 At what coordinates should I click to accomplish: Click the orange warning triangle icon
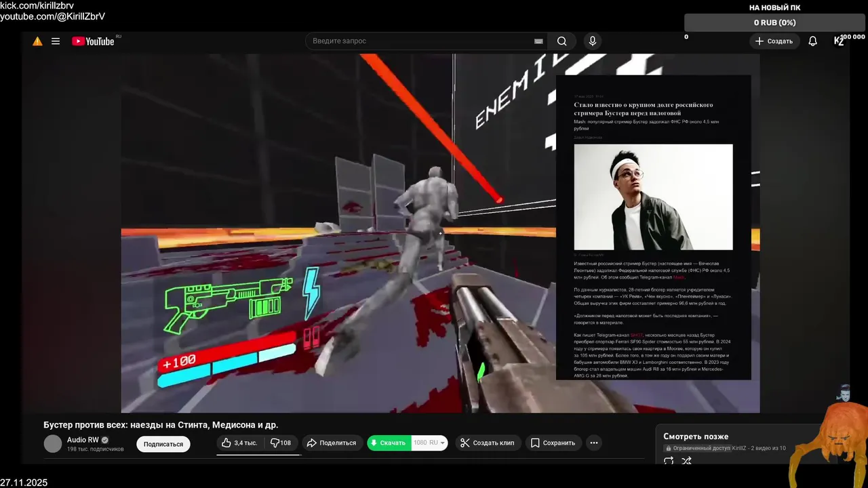[x=37, y=41]
